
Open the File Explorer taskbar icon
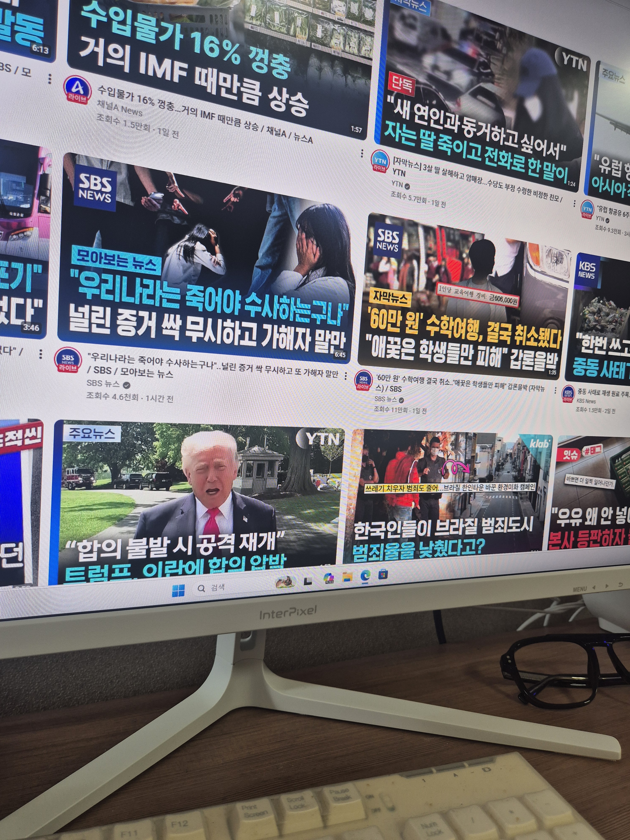coord(347,577)
